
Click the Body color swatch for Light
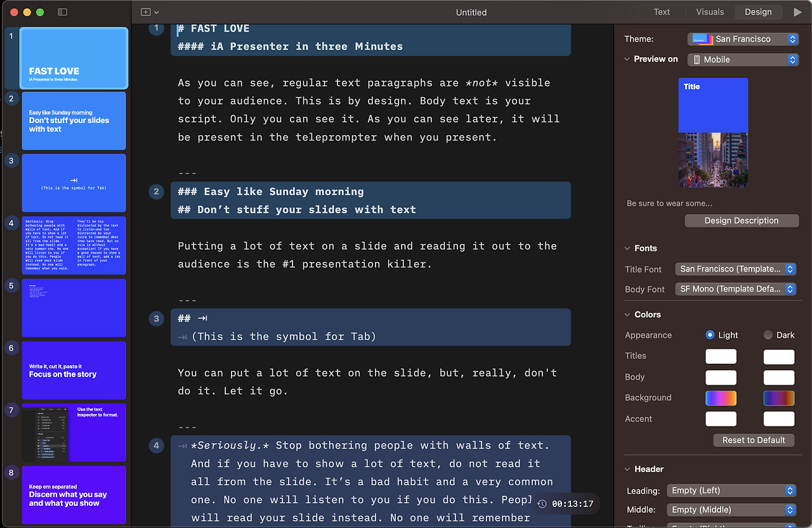pos(721,377)
